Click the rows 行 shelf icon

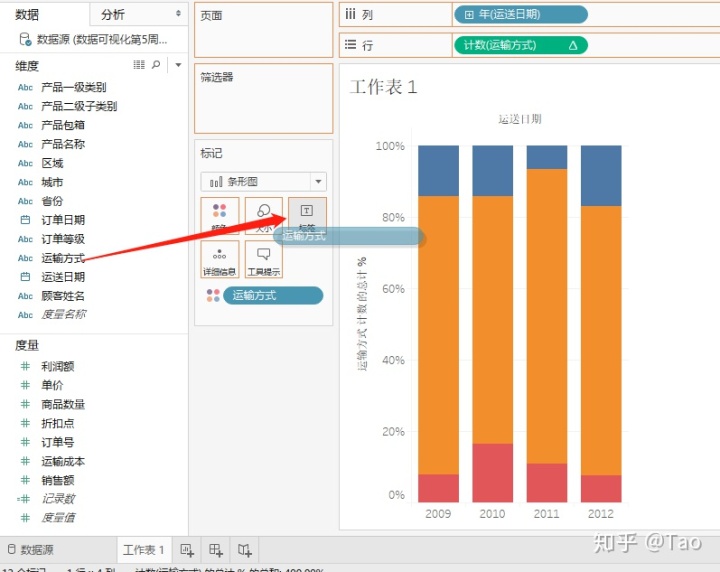point(350,45)
